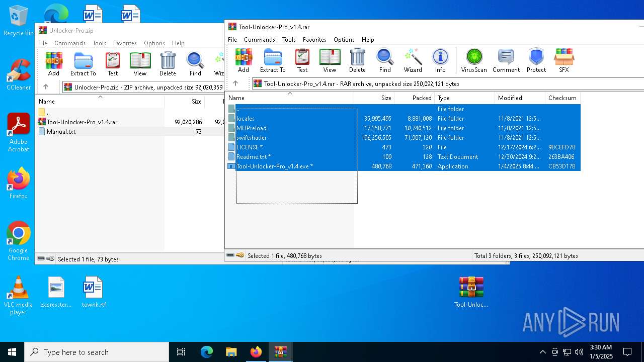This screenshot has height=362, width=644.
Task: Open Task View on taskbar
Action: pyautogui.click(x=181, y=352)
